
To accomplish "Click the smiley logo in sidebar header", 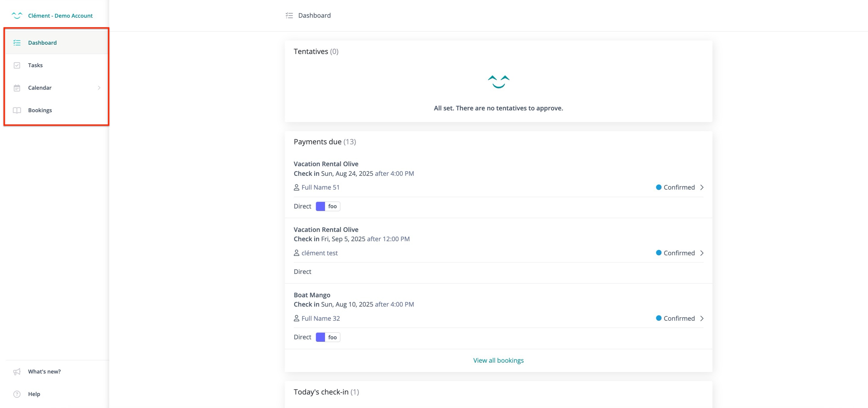I will 17,15.
